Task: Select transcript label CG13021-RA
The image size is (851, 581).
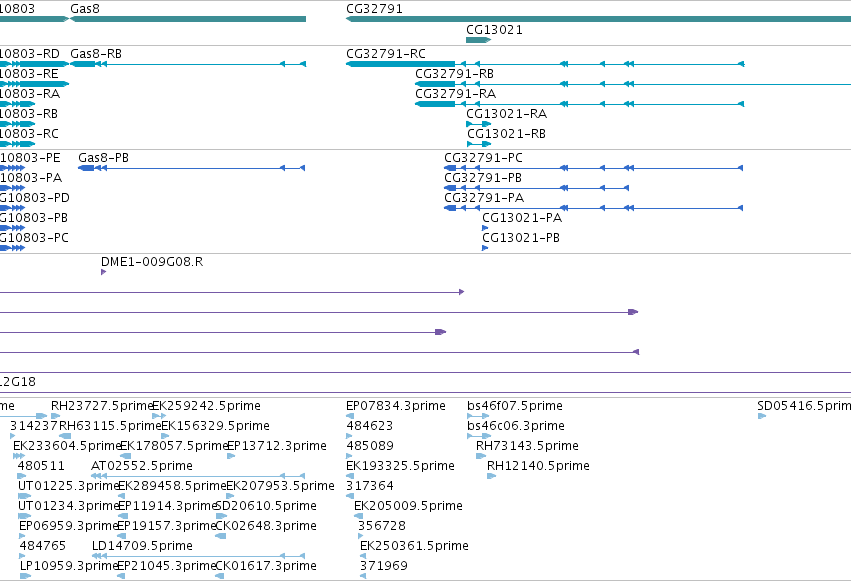Action: [506, 114]
